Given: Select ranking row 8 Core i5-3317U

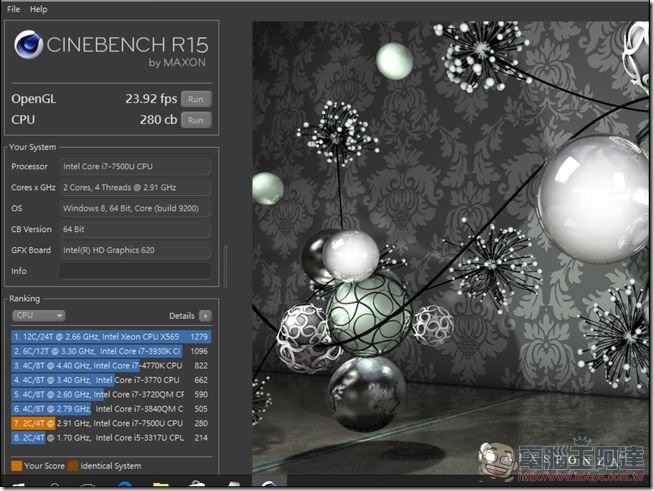Looking at the screenshot, I should point(111,438).
